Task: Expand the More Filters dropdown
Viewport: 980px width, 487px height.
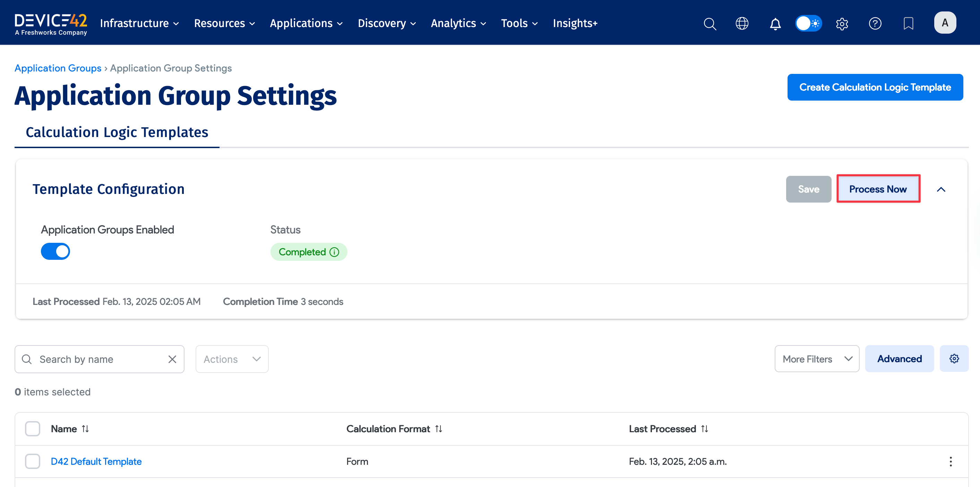Action: (817, 358)
